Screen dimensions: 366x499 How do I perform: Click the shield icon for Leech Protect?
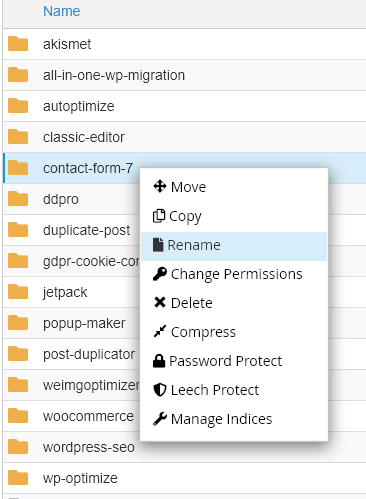(x=160, y=390)
